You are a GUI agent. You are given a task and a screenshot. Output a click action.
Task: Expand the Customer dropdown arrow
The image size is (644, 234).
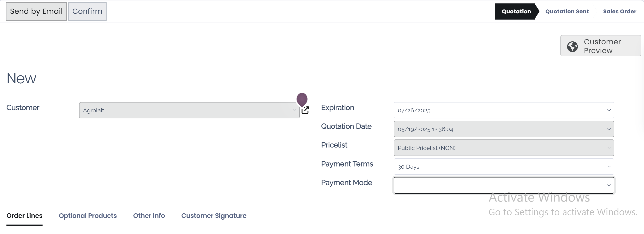(294, 110)
